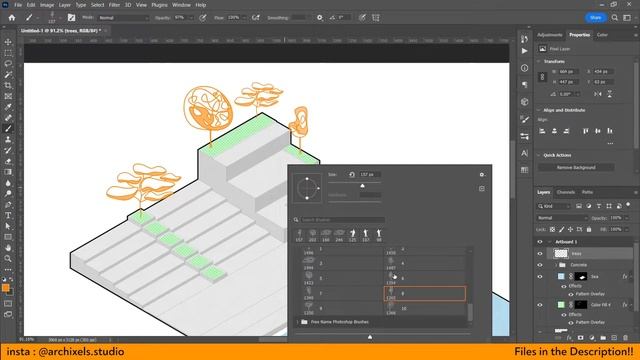Select the Pen tool
The height and width of the screenshot is (360, 640).
click(8, 204)
